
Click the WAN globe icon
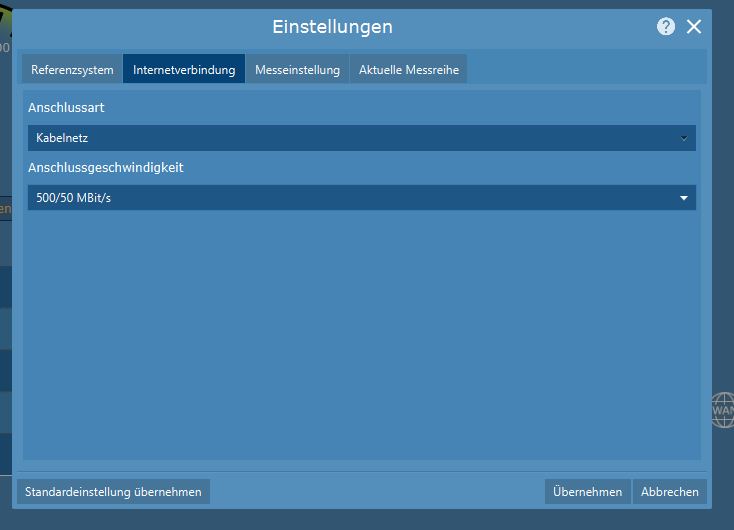[723, 410]
